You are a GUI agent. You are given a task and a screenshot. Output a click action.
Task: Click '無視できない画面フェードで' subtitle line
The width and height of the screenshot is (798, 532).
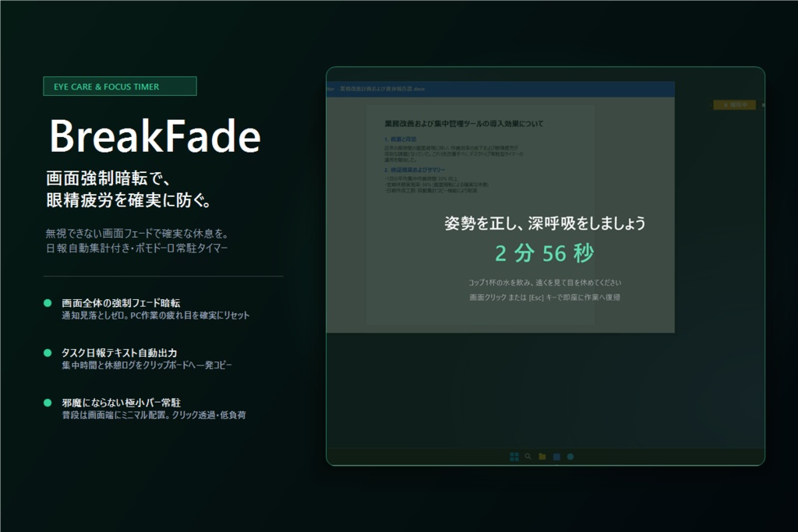137,234
